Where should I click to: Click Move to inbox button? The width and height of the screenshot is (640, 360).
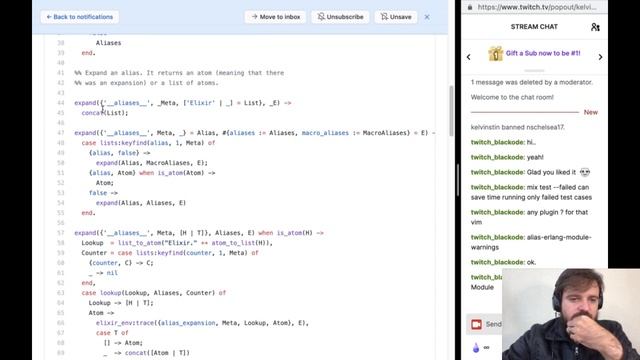[x=276, y=17]
